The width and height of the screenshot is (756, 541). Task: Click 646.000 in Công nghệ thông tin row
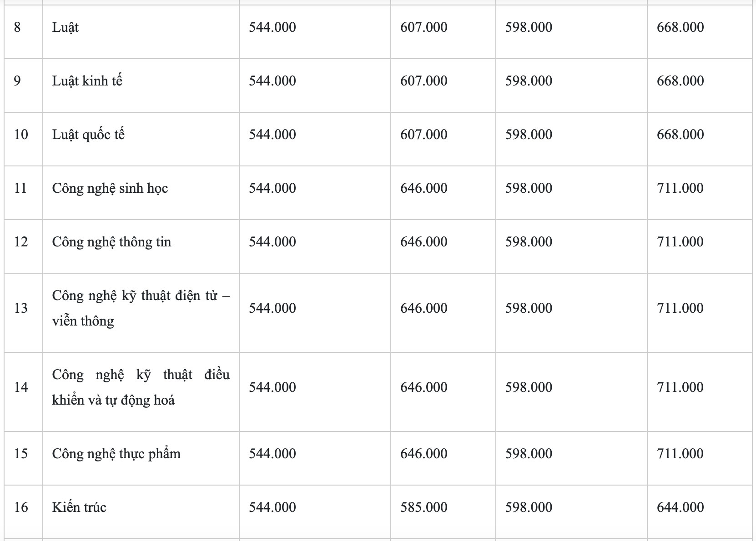424,242
